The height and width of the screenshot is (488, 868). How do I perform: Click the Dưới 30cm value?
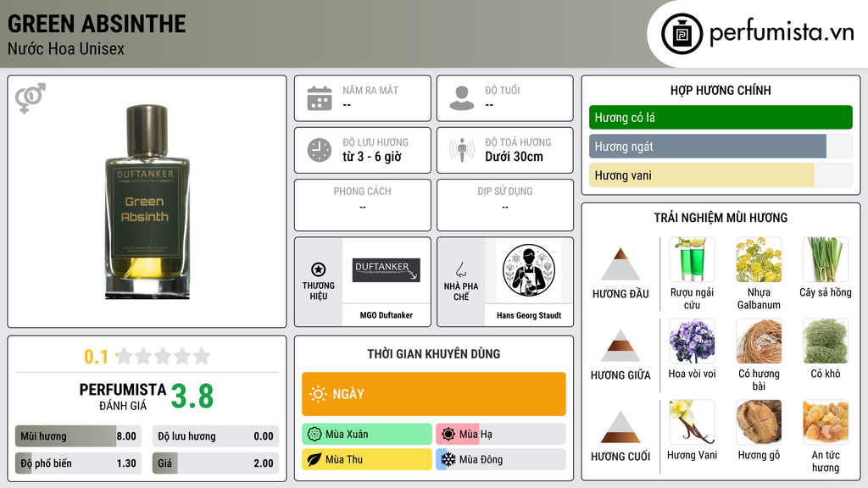[x=515, y=157]
